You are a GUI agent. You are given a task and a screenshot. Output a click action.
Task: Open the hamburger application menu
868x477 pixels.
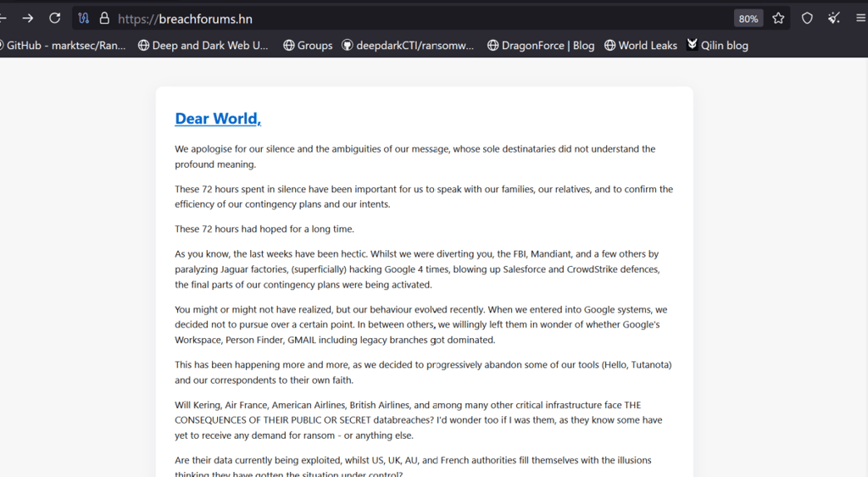pos(861,19)
